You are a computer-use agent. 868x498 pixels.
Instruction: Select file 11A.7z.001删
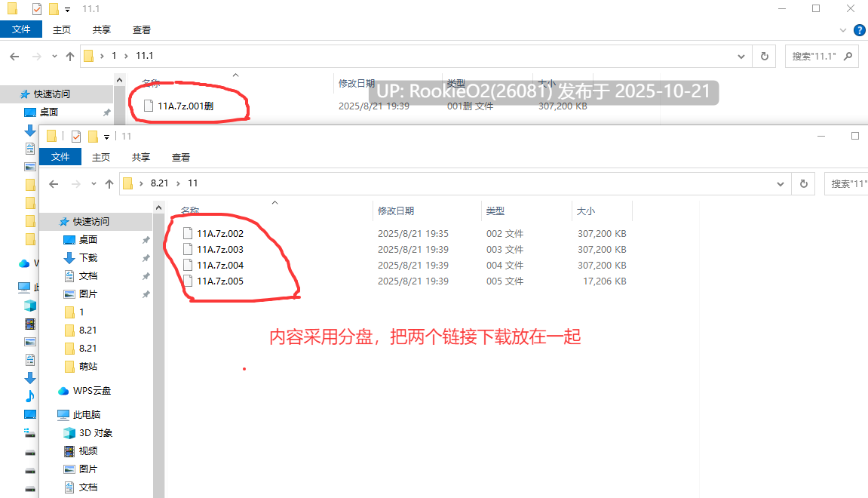186,106
